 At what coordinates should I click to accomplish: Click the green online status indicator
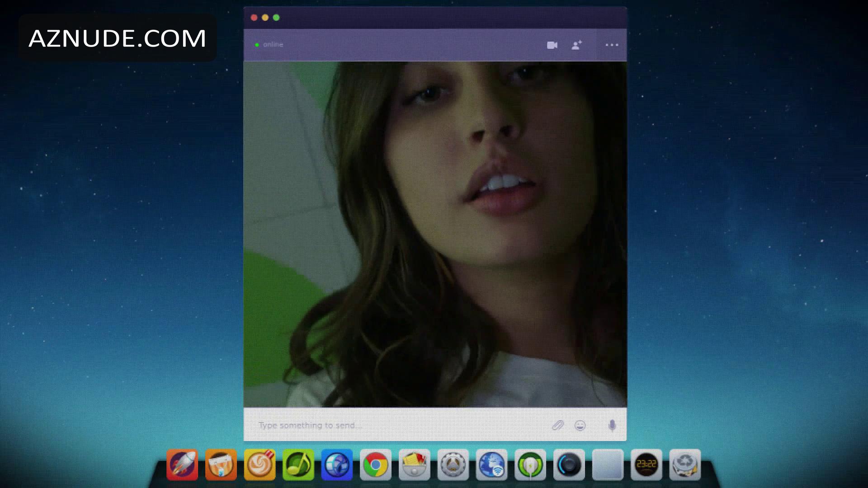coord(257,45)
